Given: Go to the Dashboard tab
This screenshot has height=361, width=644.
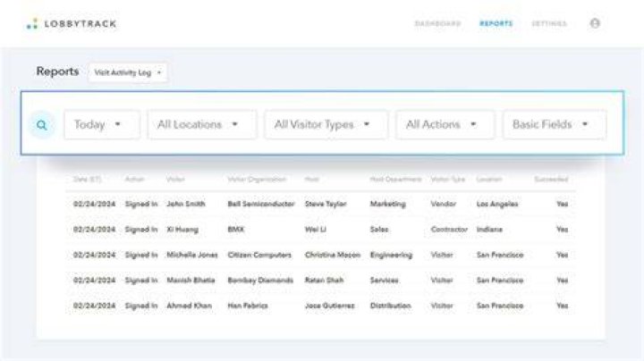Looking at the screenshot, I should coord(437,23).
